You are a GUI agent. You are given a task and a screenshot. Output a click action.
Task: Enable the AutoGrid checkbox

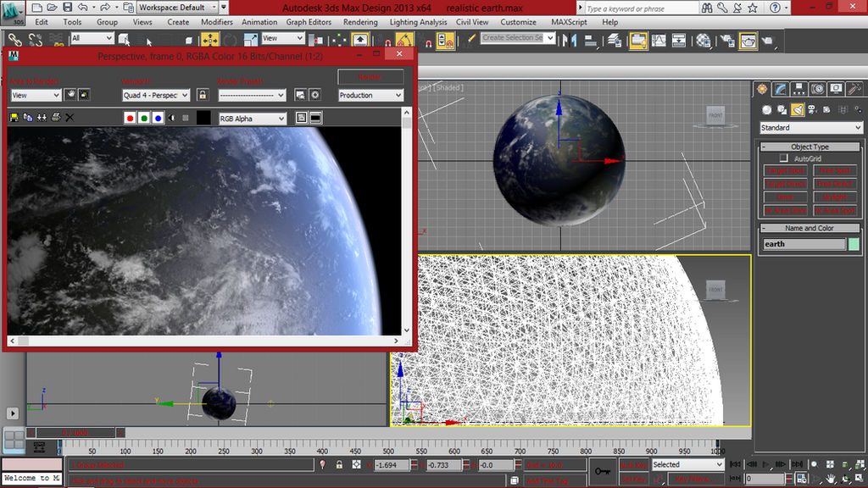coord(783,158)
